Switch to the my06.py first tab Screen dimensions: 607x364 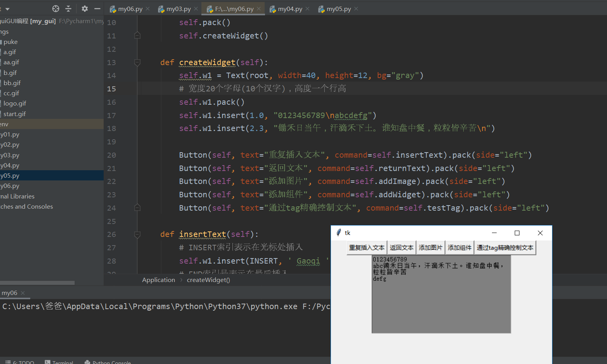coord(126,9)
